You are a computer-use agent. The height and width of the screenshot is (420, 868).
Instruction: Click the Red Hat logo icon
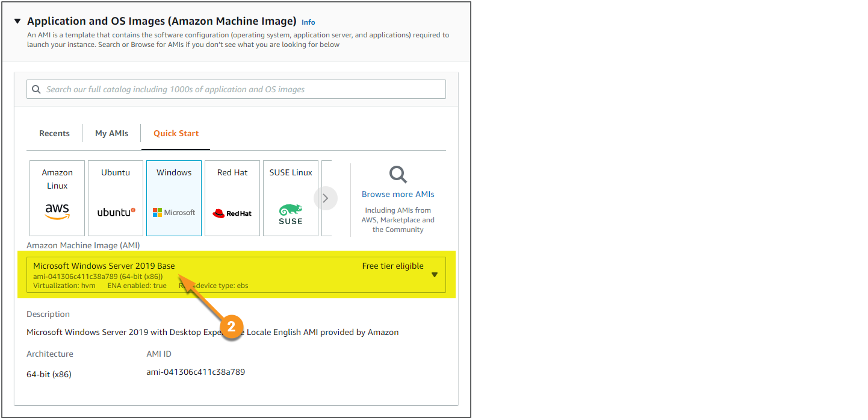point(232,213)
